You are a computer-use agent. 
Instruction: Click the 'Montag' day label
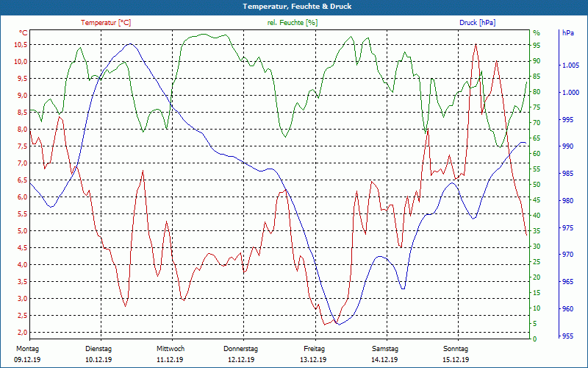point(27,348)
